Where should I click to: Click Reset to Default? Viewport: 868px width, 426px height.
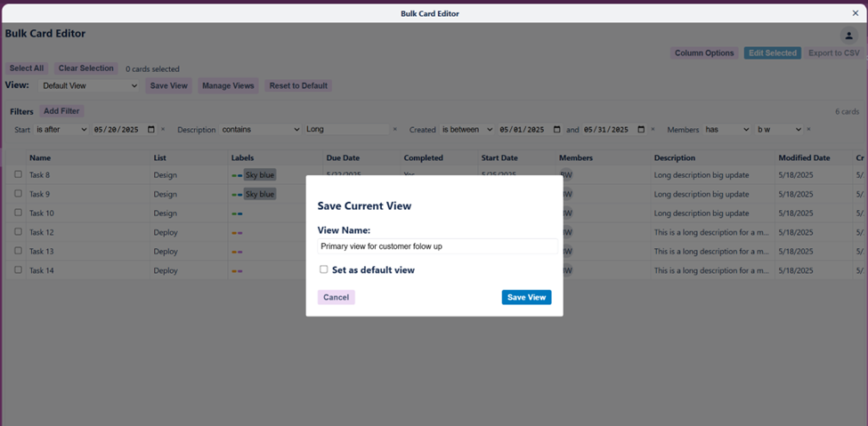[x=298, y=85]
